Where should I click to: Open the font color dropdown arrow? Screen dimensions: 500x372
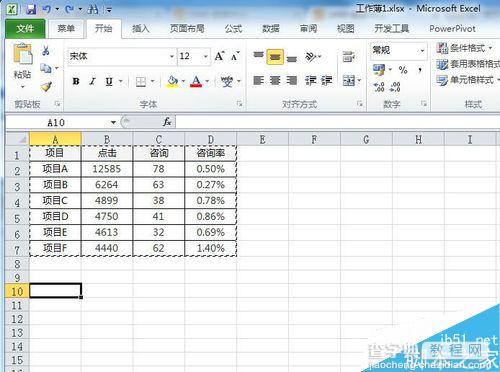click(207, 81)
